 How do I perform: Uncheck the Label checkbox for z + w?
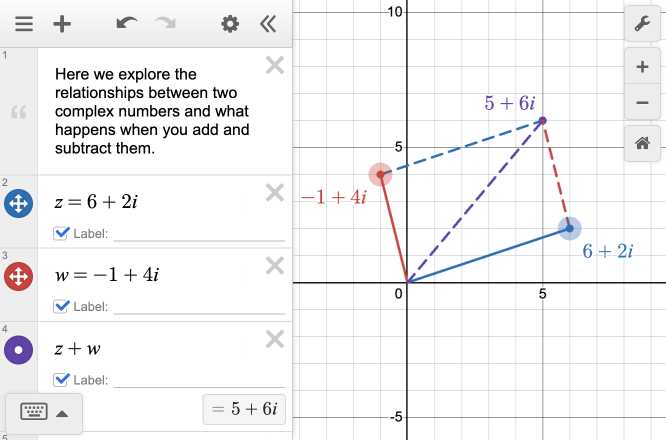(x=61, y=379)
